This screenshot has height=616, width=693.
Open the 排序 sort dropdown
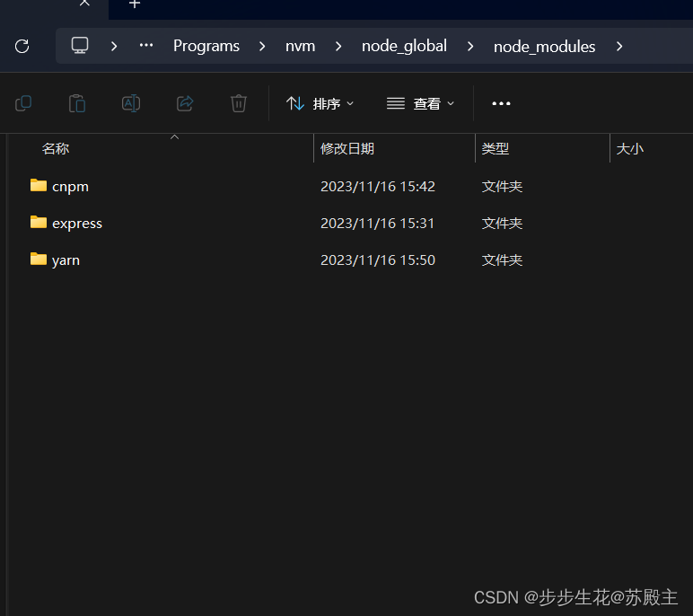(320, 103)
